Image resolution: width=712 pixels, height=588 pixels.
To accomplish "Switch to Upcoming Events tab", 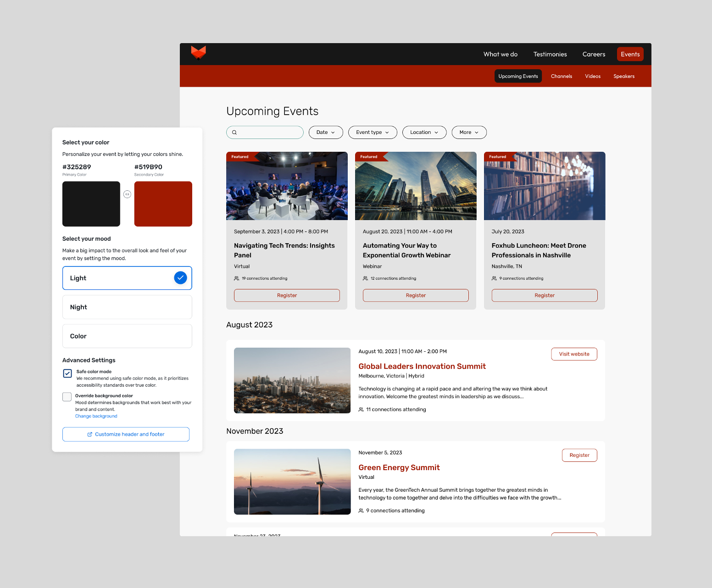I will coord(518,76).
